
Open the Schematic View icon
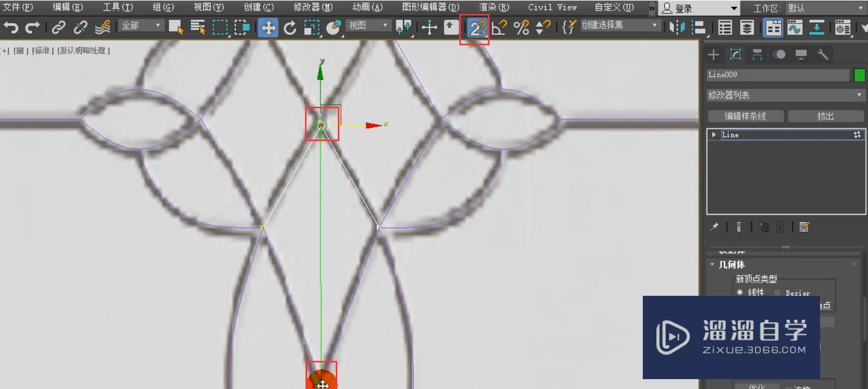817,27
